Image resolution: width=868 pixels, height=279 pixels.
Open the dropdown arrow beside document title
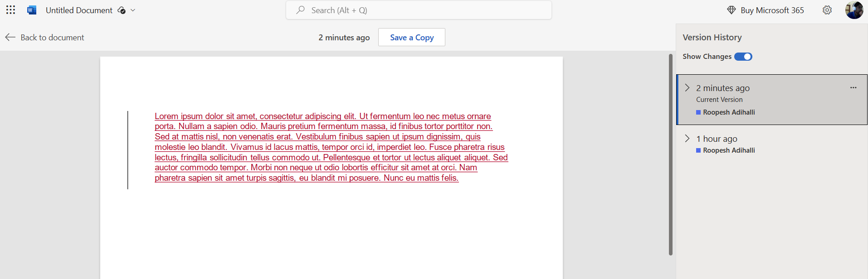133,10
